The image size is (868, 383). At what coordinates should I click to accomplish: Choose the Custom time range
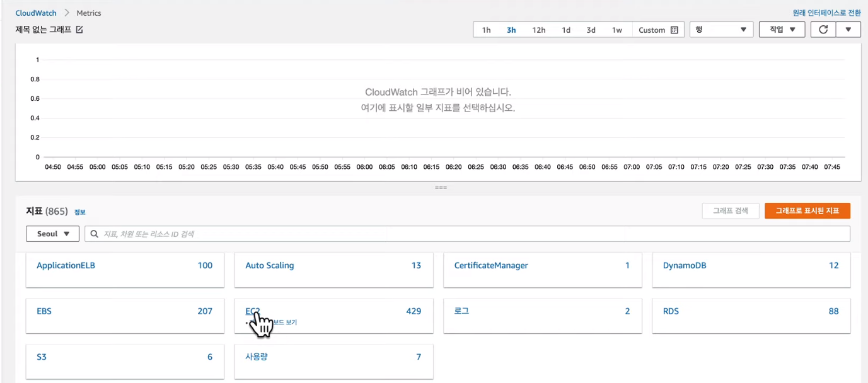pos(657,30)
